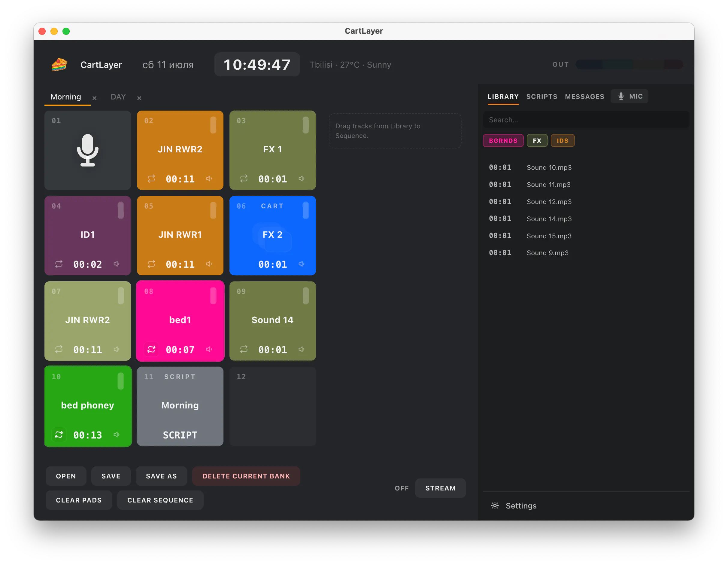Click the Settings label
The image size is (728, 565).
pos(521,505)
